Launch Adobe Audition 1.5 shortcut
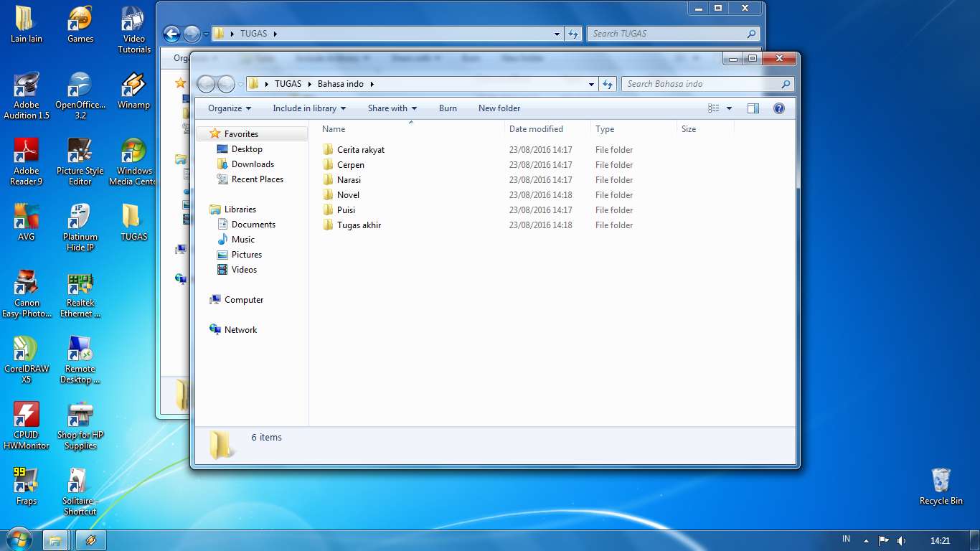Viewport: 980px width, 551px height. (27, 95)
